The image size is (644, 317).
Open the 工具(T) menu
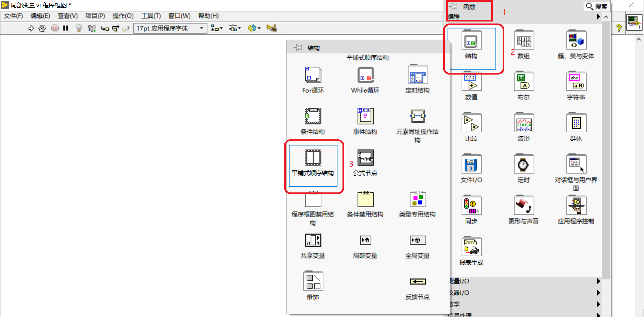coord(151,15)
